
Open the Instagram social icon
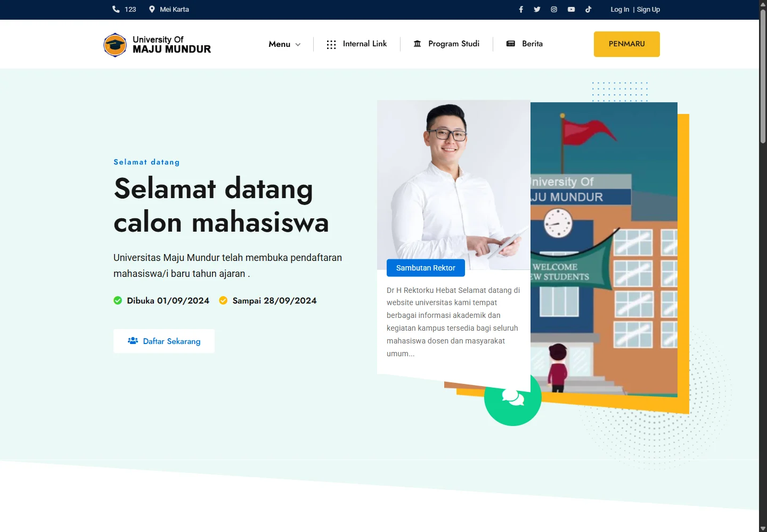coord(554,10)
